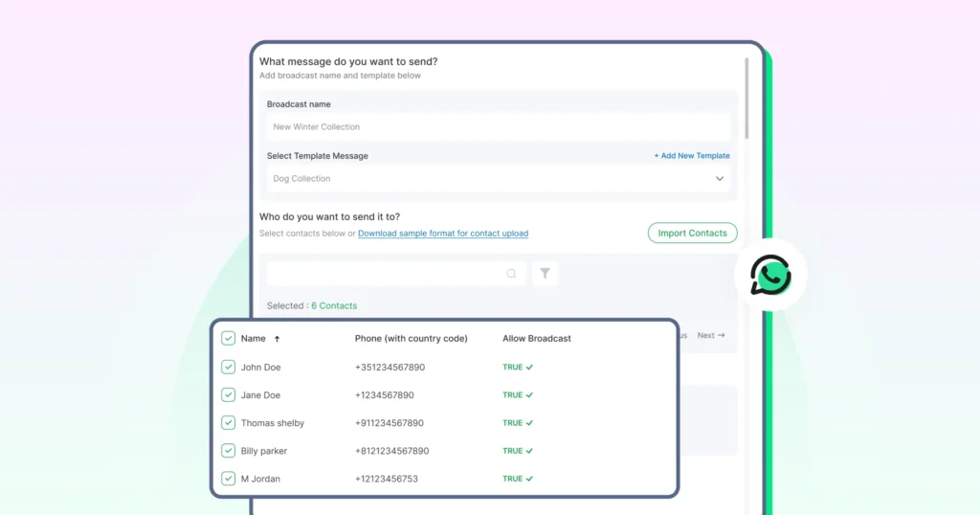Click the green checkmark beside John Doe's TRUE
Screen dimensions: 980x515
click(x=529, y=368)
